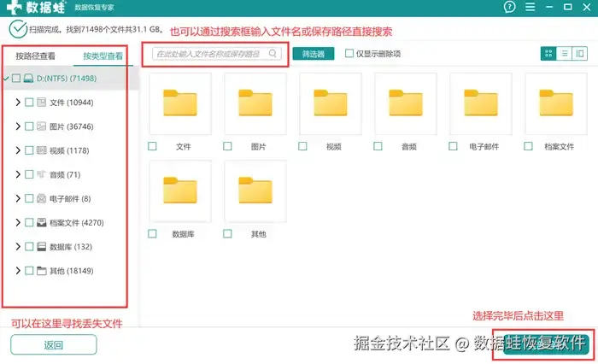This screenshot has width=598, height=364.
Task: Switch to grid thumbnail view
Action: (548, 54)
